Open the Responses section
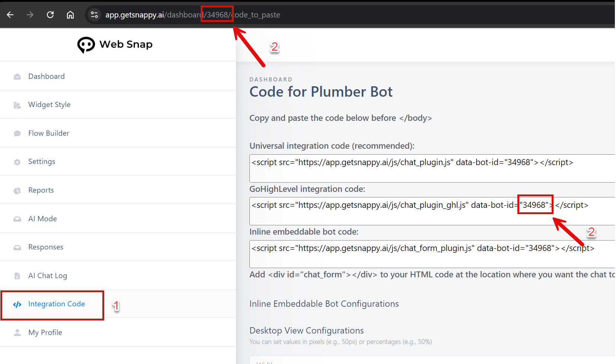 coord(46,247)
